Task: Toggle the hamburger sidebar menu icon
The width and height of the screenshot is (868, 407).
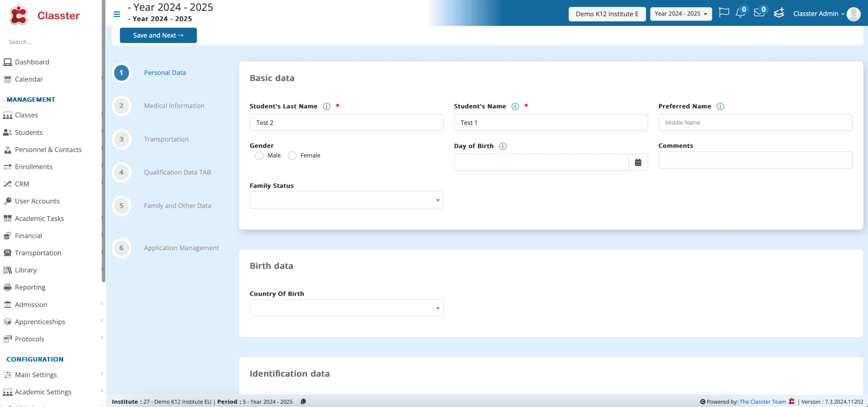Action: coord(117,14)
